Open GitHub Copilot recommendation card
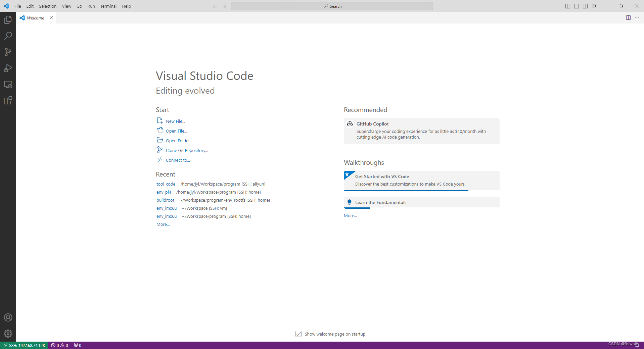Screen dimensions: 644x349 421,131
